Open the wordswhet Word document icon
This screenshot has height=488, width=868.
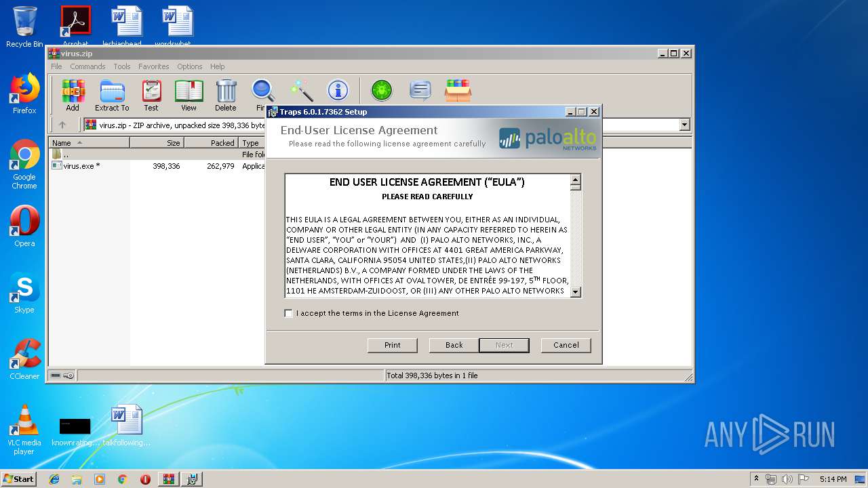[178, 26]
